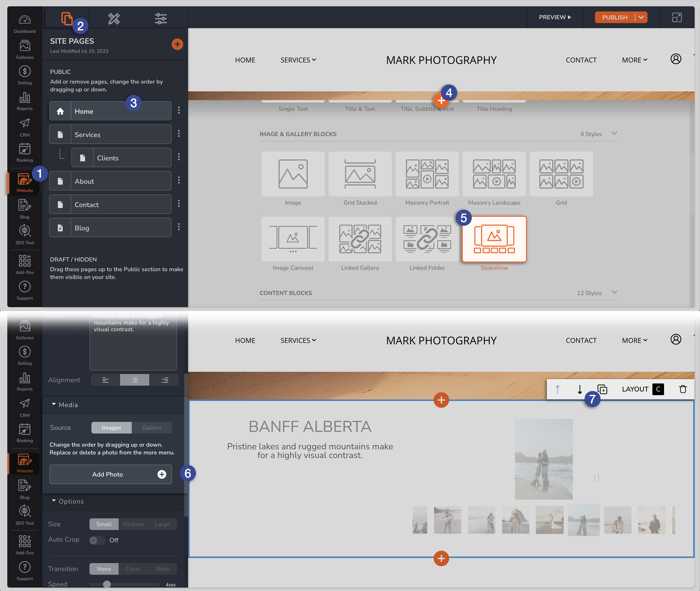Open the more menu for Contact page
Viewport: 700px width, 591px height.
179,204
